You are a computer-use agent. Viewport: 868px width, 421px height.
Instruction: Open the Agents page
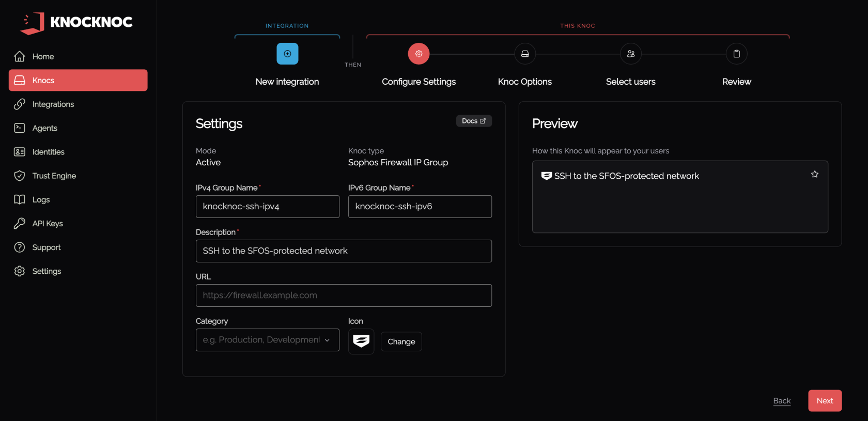click(x=78, y=128)
